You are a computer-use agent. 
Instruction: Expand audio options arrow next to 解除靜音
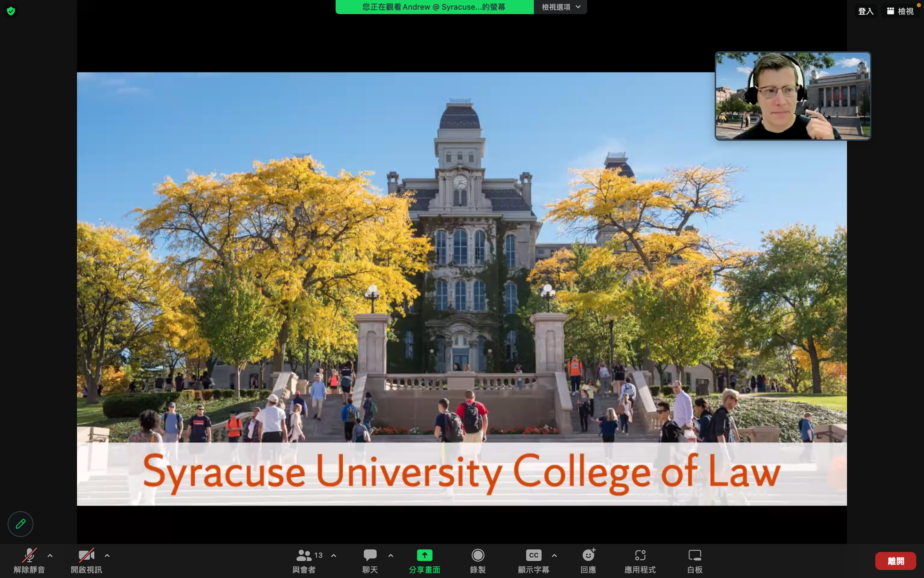tap(50, 556)
